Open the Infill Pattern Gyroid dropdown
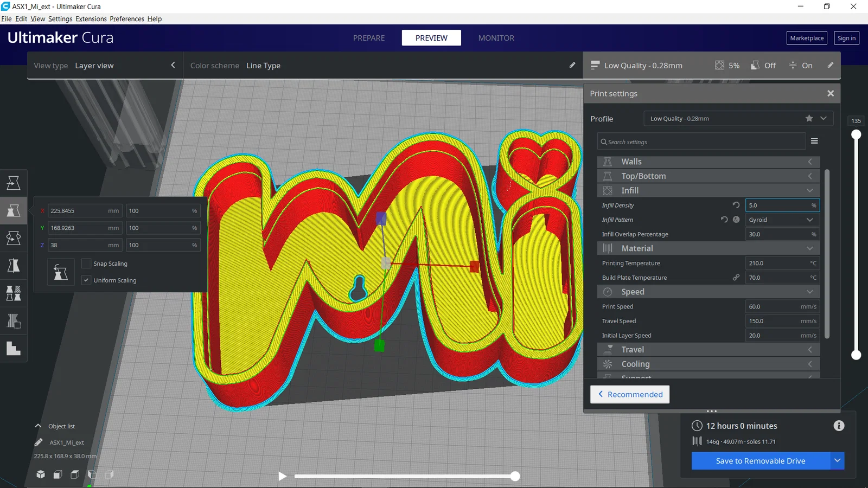 tap(782, 220)
